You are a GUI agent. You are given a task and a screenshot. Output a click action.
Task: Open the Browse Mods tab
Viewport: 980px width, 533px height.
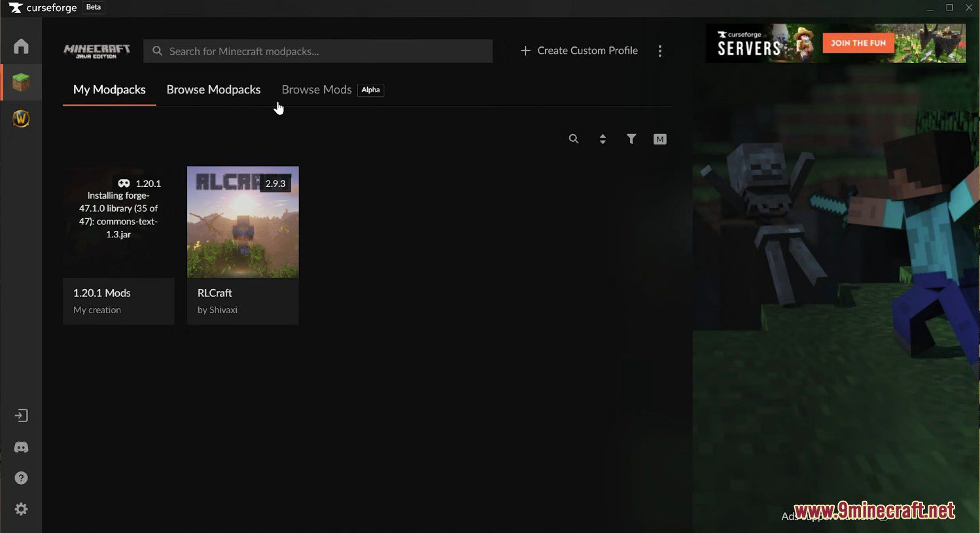click(317, 90)
